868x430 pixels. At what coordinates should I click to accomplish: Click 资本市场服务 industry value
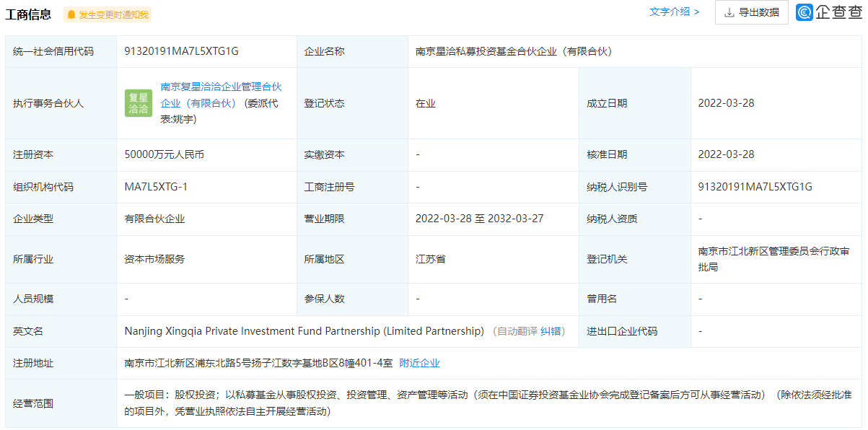coord(154,259)
